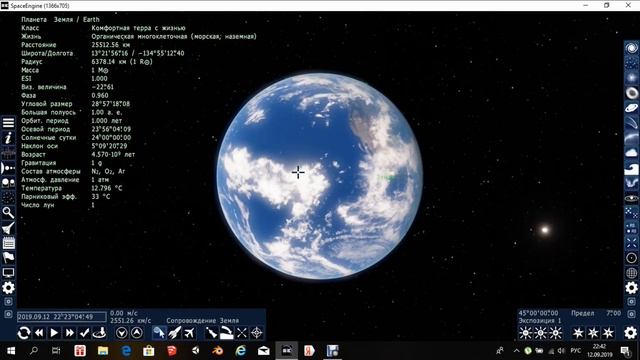Click the Предел magnitude limit label
Screen dimensions: 640x360
(x=582, y=313)
